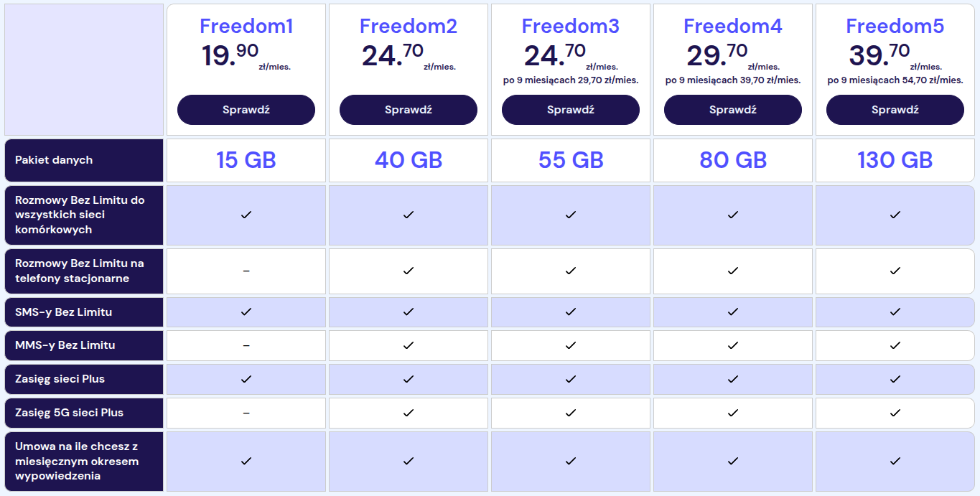Viewport: 980px width, 496px height.
Task: Click the Freedom1 landline calls dash icon
Action: [246, 271]
